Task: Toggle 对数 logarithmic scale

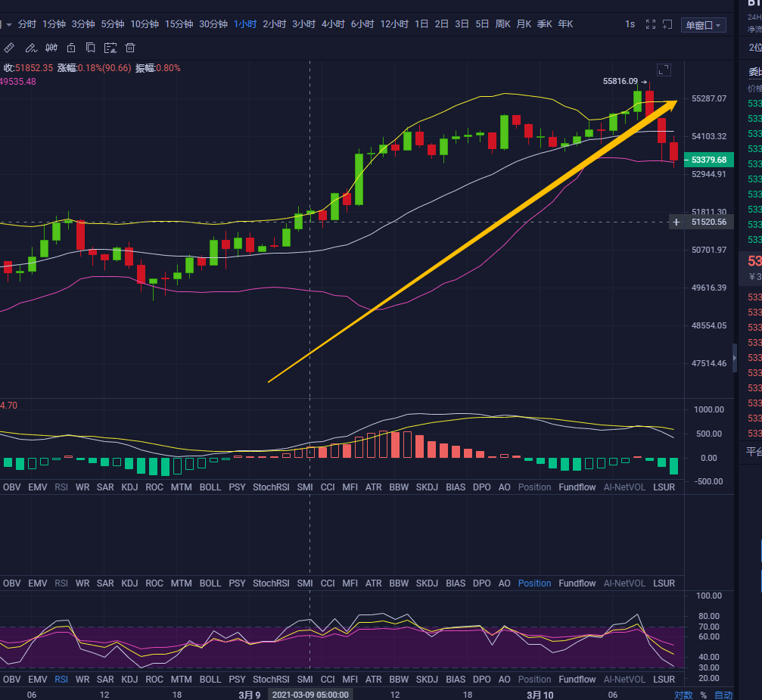Action: click(683, 695)
